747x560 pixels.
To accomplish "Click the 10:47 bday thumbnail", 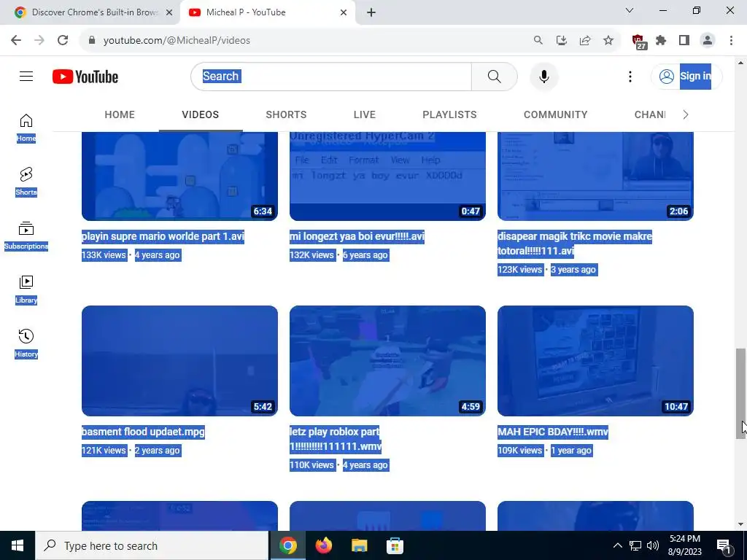I will [595, 360].
